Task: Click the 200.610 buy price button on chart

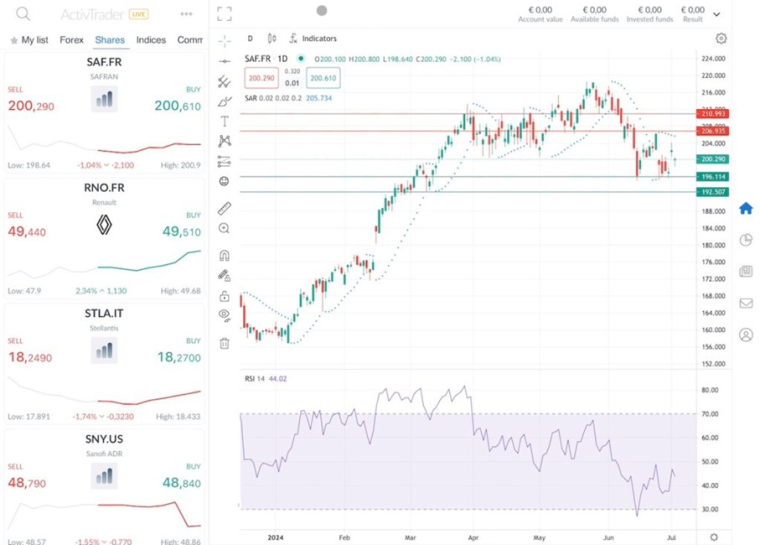Action: 323,78
